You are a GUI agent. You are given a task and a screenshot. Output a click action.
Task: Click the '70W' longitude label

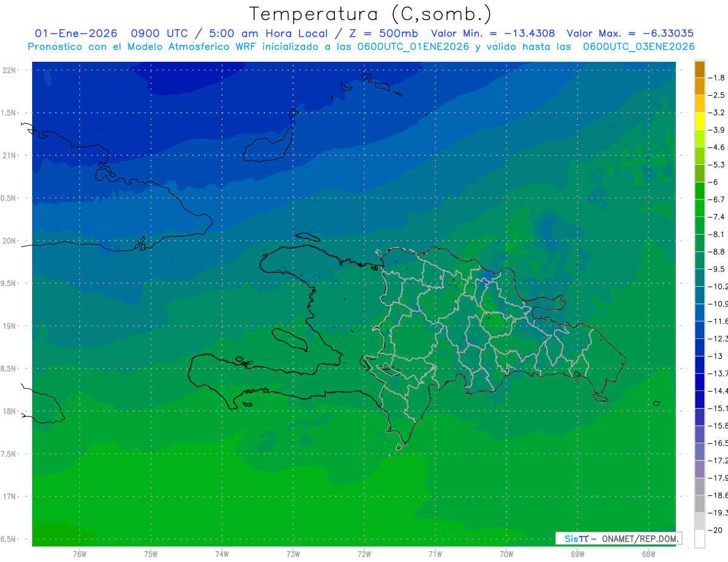pos(507,554)
